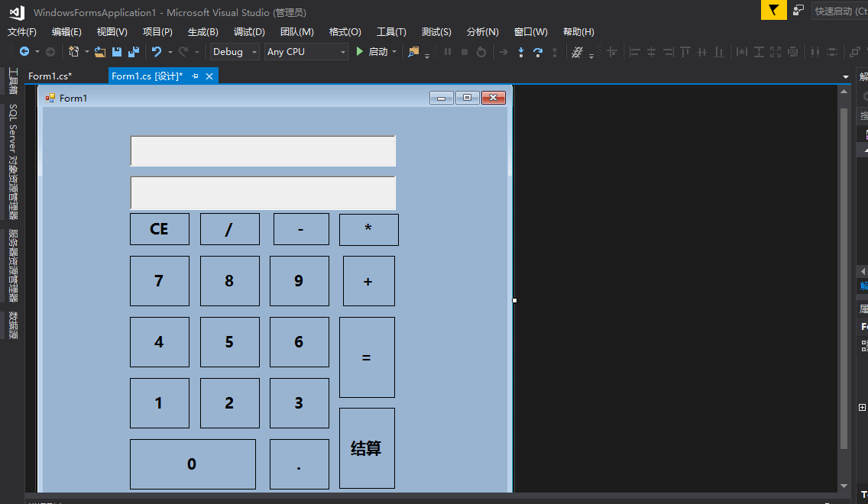Open the 格式(O) menu
868x504 pixels.
tap(346, 31)
